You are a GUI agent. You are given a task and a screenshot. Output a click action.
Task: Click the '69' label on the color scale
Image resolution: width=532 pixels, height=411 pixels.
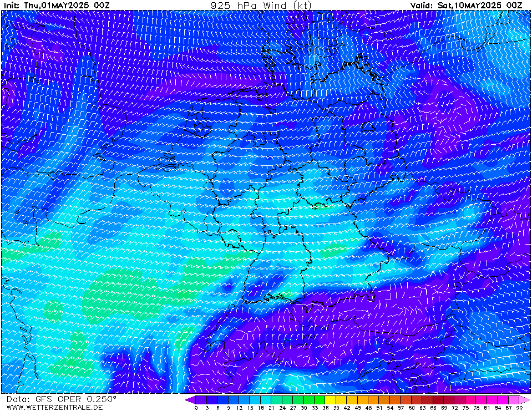pyautogui.click(x=444, y=408)
